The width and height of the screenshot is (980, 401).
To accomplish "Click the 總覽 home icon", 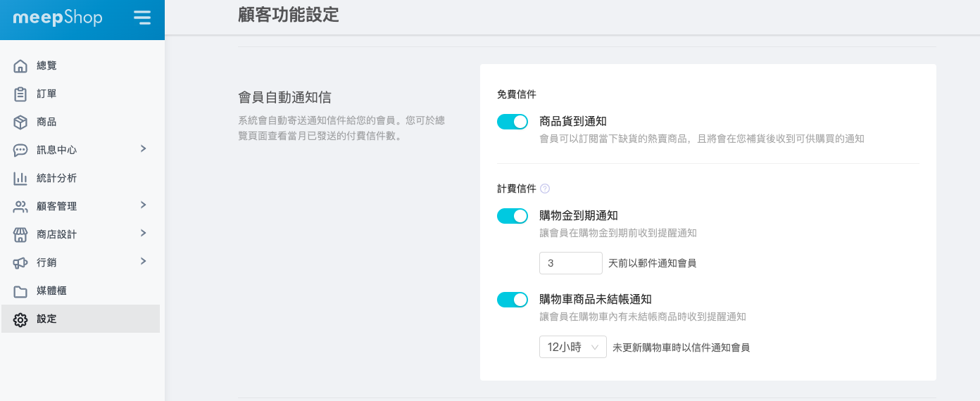I will coord(20,66).
